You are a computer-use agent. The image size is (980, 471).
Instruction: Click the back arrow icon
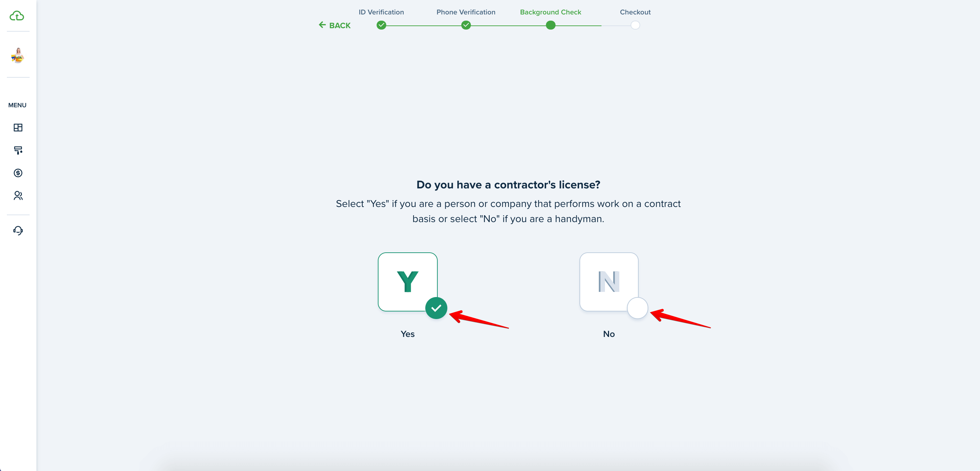(322, 25)
